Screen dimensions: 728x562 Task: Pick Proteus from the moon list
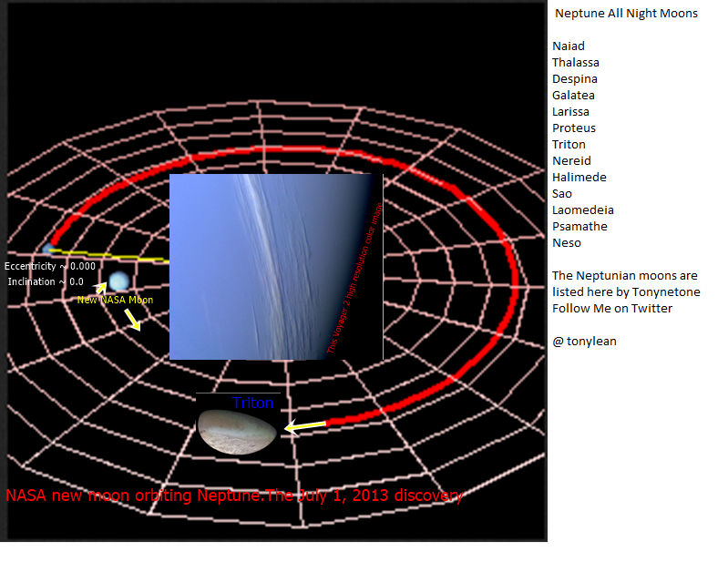coord(574,128)
